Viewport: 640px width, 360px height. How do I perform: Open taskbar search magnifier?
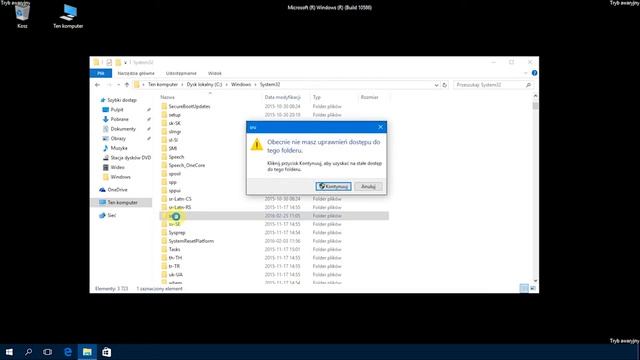point(29,352)
